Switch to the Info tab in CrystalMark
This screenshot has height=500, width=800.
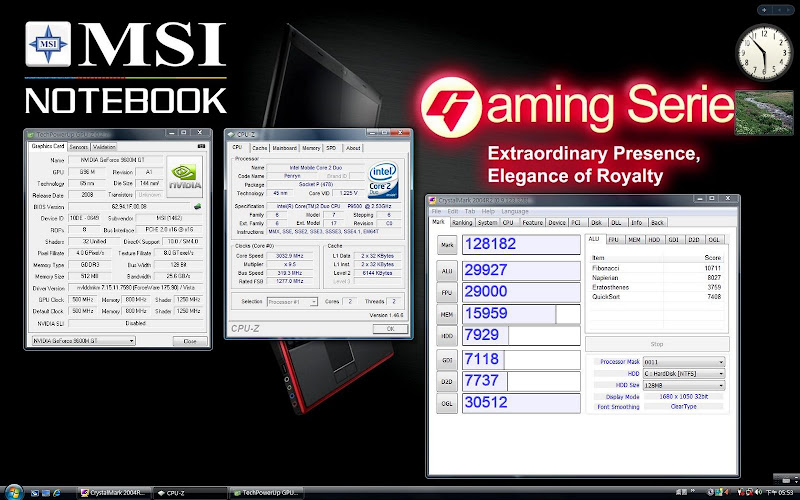pyautogui.click(x=636, y=222)
